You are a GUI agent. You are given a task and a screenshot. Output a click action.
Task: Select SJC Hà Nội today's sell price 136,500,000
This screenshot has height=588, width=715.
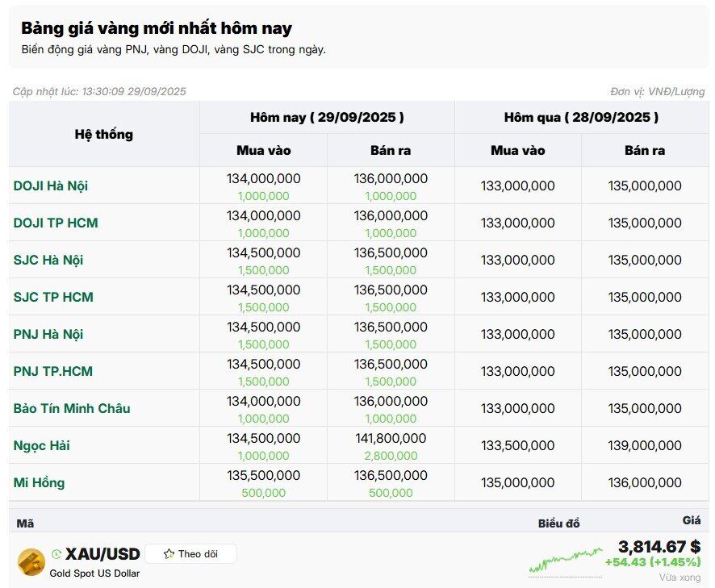pos(391,253)
